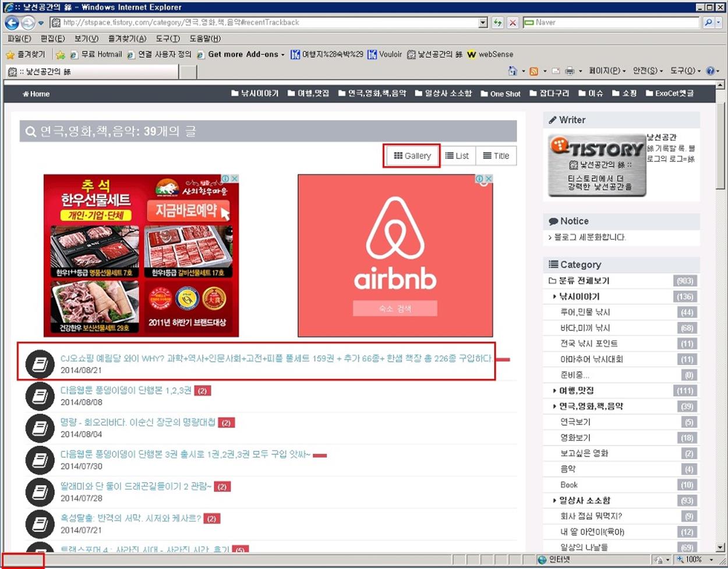This screenshot has height=569, width=728.
Task: Click the Help question mark icon
Action: point(710,71)
